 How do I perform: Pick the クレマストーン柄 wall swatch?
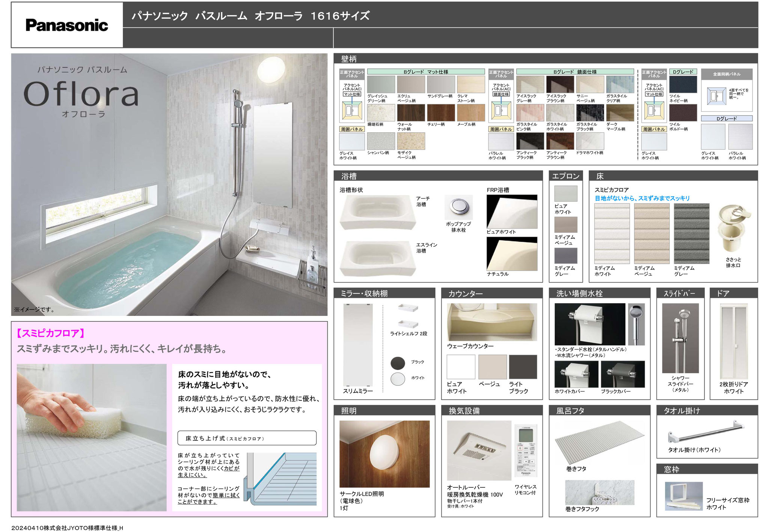[471, 84]
